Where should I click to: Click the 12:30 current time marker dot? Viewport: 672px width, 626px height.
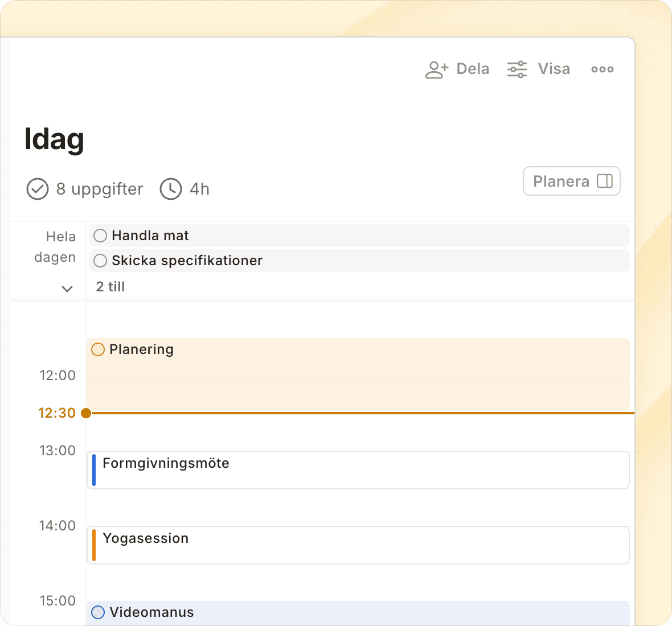point(86,413)
